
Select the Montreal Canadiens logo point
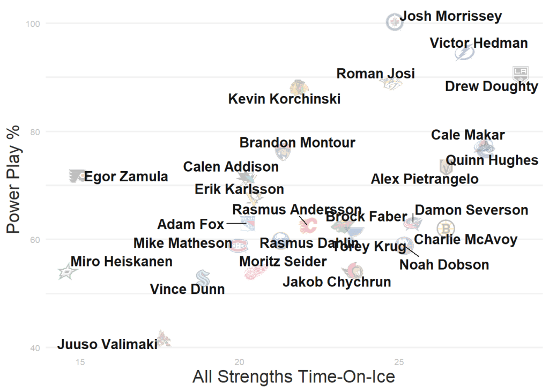(x=239, y=246)
